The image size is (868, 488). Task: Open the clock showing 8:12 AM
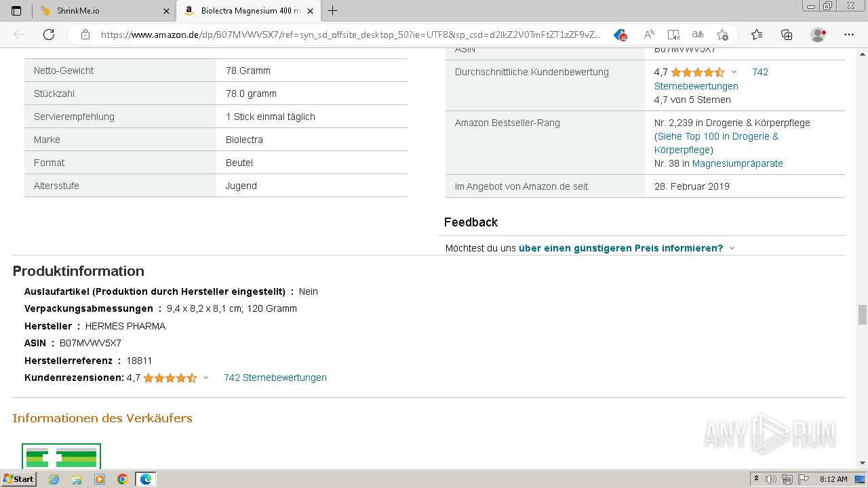pyautogui.click(x=833, y=479)
